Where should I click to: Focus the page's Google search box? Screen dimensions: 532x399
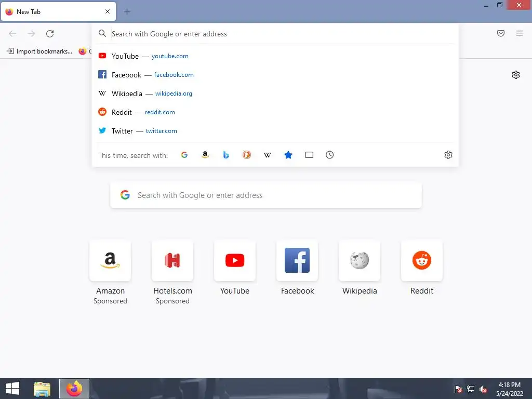[266, 195]
